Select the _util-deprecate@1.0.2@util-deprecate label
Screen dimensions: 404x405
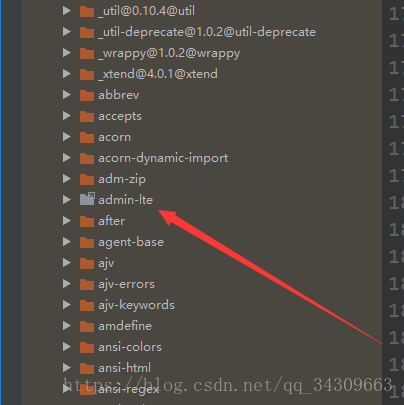pyautogui.click(x=207, y=32)
